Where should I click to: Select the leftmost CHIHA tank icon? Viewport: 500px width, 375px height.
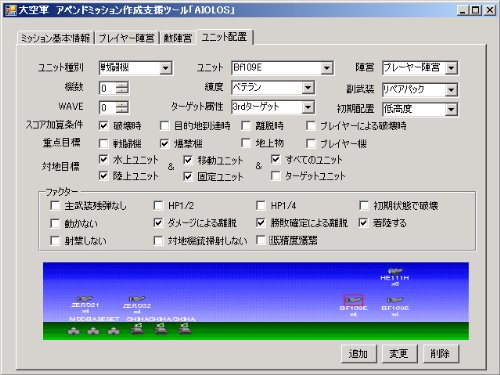point(137,330)
